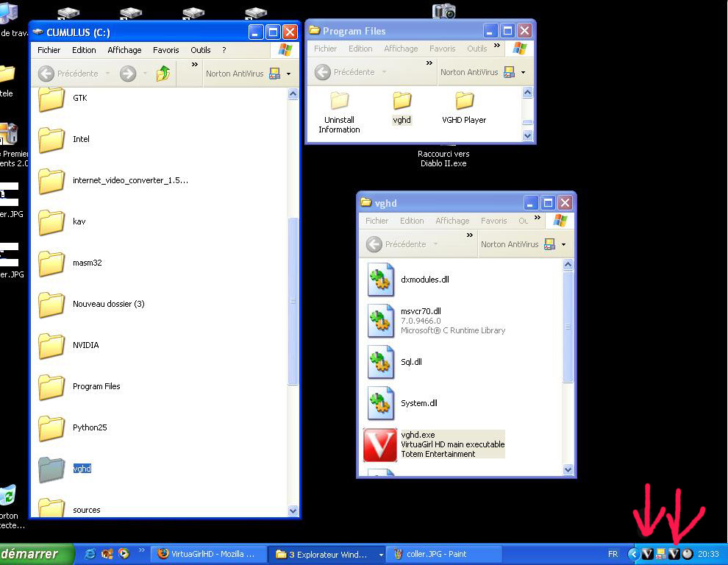Viewport: 728px width, 565px height.
Task: Open Norton AntiVirus dropdown in Program Files window
Action: click(524, 72)
